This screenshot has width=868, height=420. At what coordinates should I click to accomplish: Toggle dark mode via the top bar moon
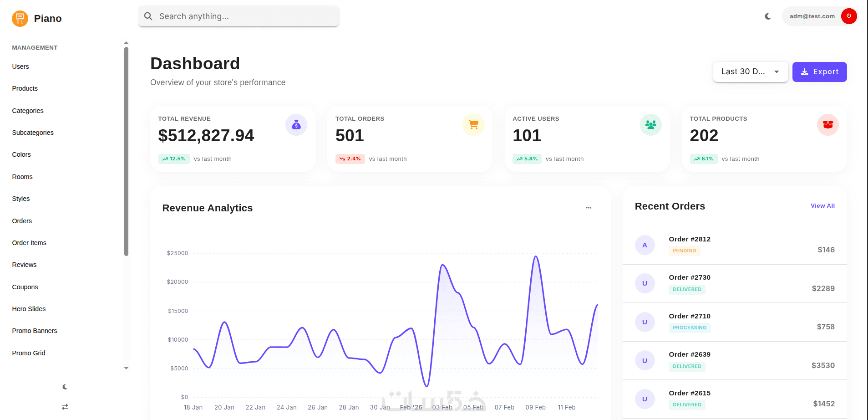[768, 16]
